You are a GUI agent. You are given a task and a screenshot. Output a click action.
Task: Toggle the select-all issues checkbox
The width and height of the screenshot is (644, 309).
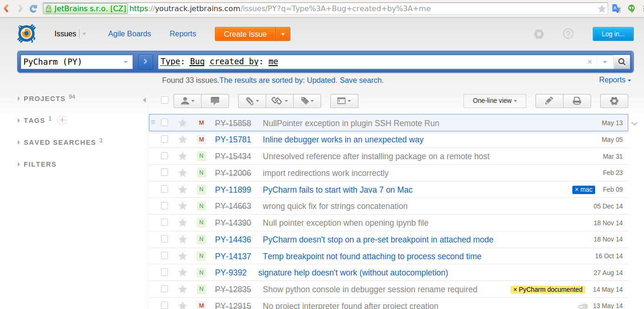[164, 100]
